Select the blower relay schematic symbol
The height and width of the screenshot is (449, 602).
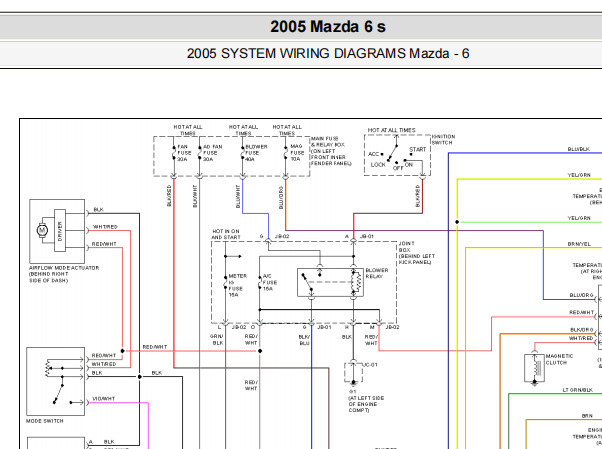click(330, 283)
